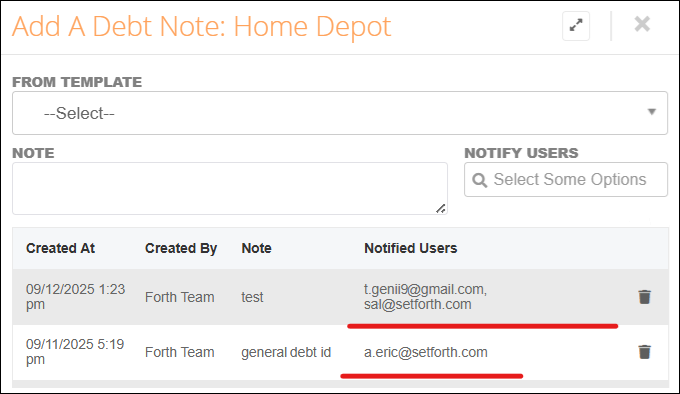Open the Notify Users search field
Screen dimensions: 680x394
point(566,179)
